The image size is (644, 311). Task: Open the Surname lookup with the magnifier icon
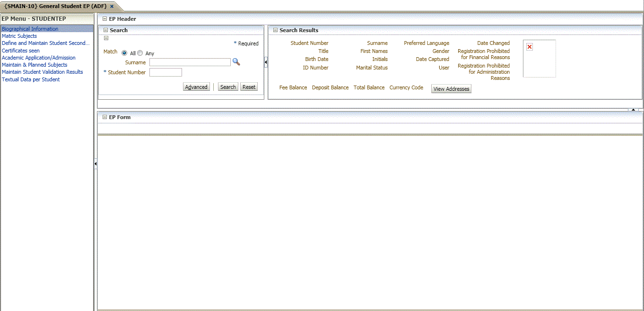coord(236,62)
